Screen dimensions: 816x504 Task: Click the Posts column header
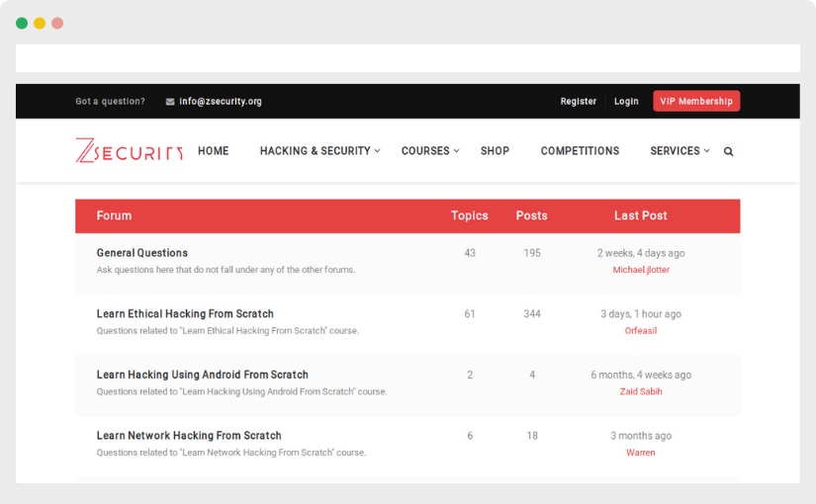point(531,215)
